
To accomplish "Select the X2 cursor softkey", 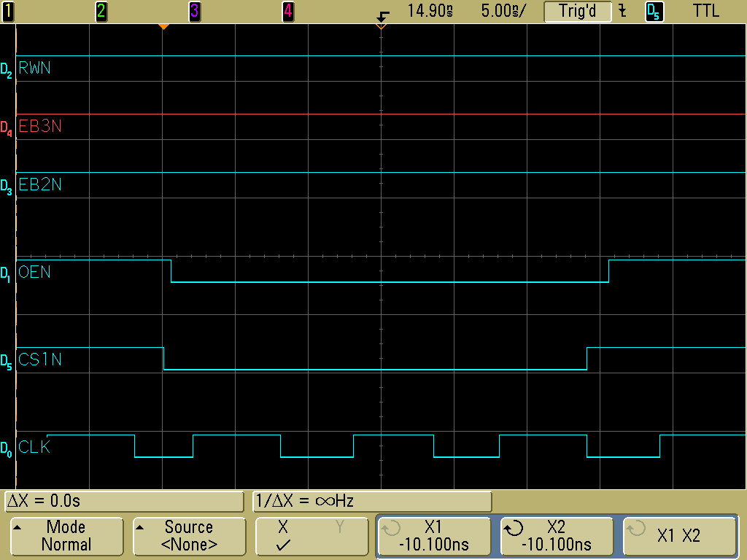I will tap(556, 536).
